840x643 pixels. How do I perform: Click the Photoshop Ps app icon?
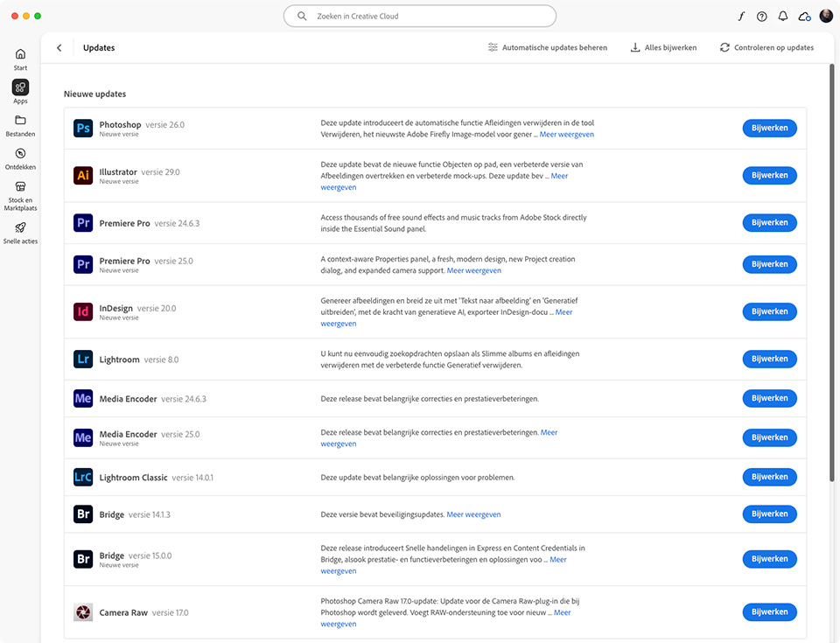pos(83,128)
